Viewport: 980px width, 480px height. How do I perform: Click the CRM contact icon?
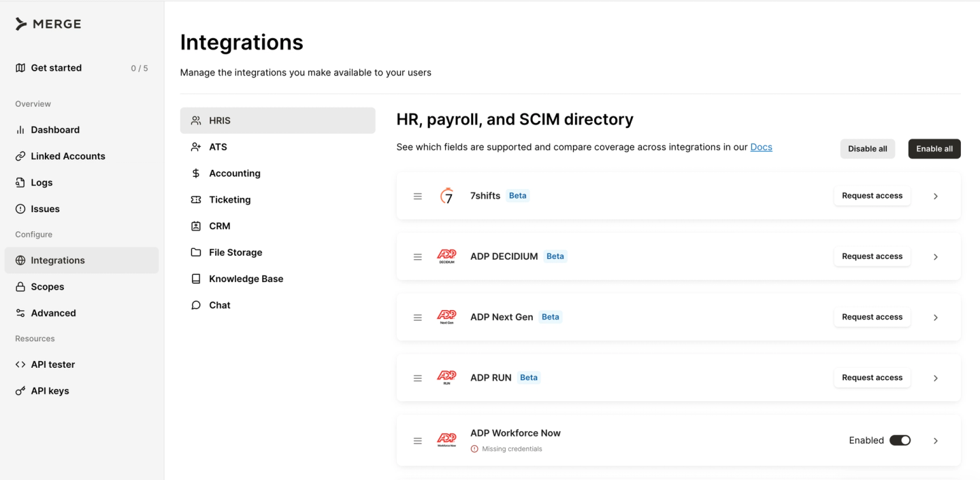coord(196,226)
